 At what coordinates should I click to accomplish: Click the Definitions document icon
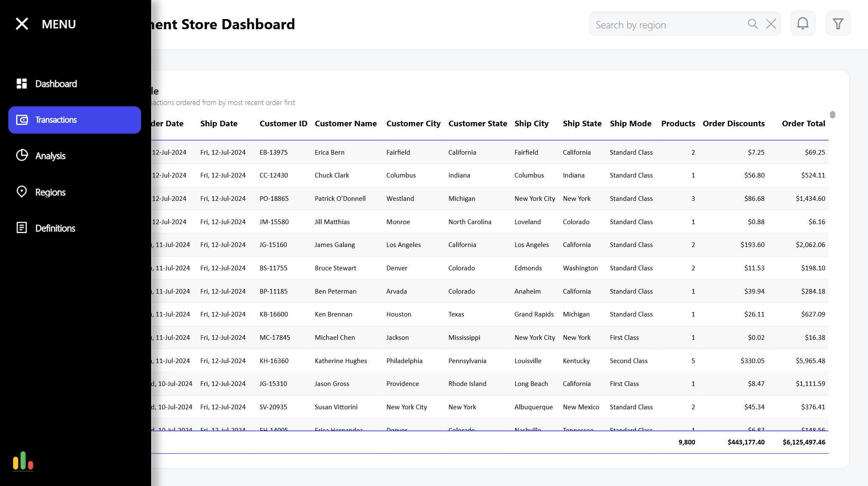point(22,228)
